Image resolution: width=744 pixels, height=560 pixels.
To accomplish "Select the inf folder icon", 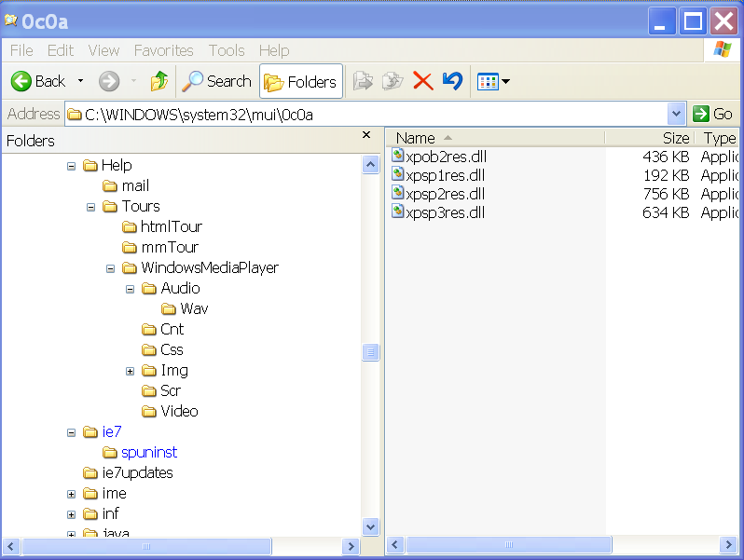I will click(90, 514).
